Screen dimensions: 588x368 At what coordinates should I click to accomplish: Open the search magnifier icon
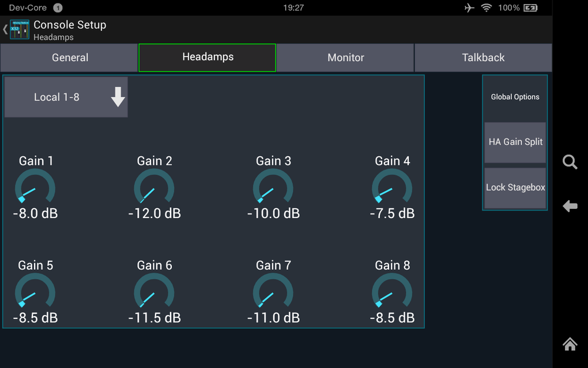click(x=570, y=162)
